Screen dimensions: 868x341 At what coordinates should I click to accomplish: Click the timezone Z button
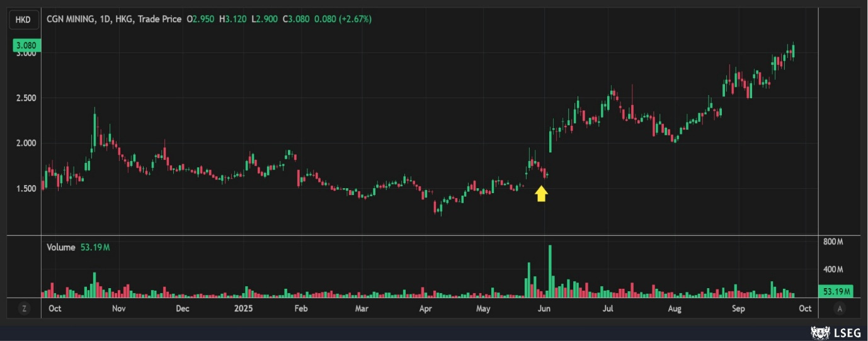[x=24, y=308]
